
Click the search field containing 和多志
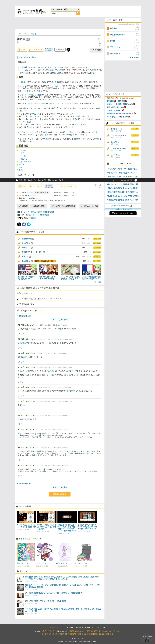pos(63,13)
